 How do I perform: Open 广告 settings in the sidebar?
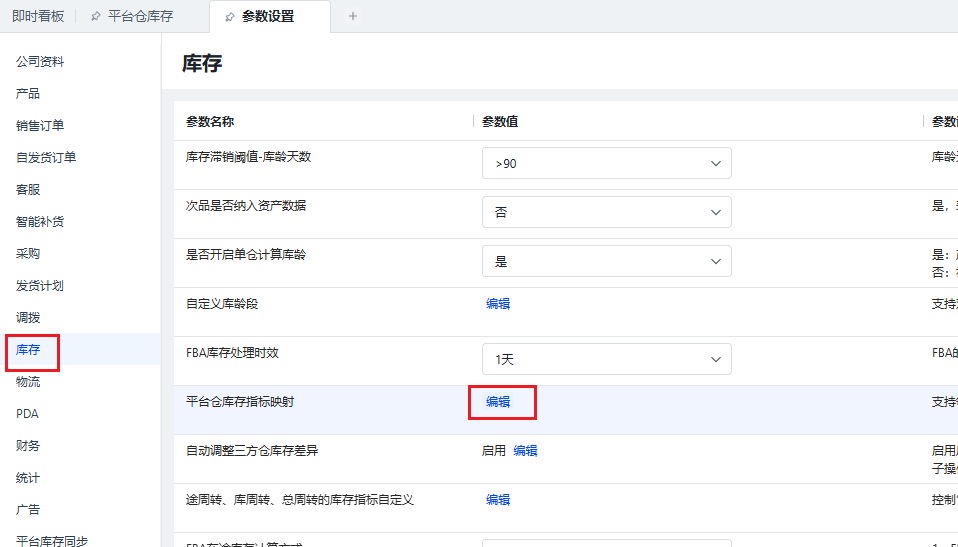pyautogui.click(x=28, y=510)
